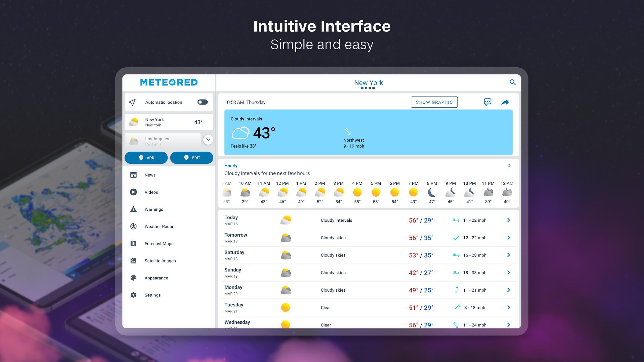644x362 pixels.
Task: Click the ADD location button
Action: (145, 158)
